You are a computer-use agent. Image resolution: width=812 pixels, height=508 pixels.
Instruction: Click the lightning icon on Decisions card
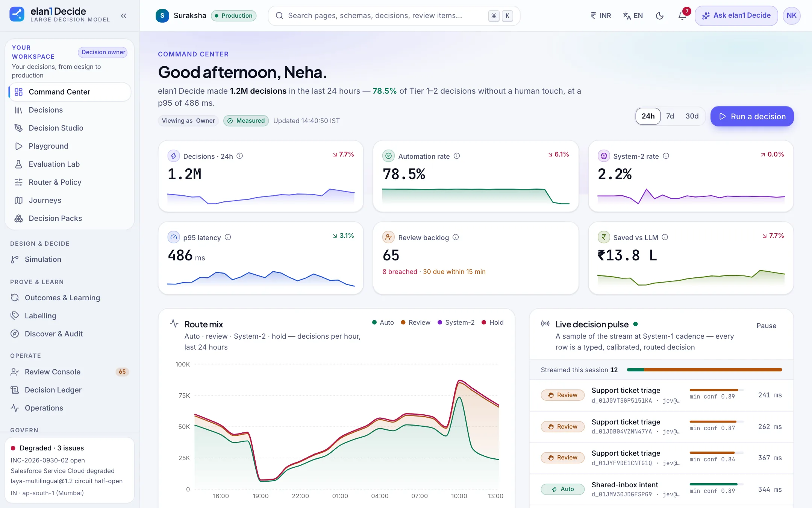(x=173, y=156)
